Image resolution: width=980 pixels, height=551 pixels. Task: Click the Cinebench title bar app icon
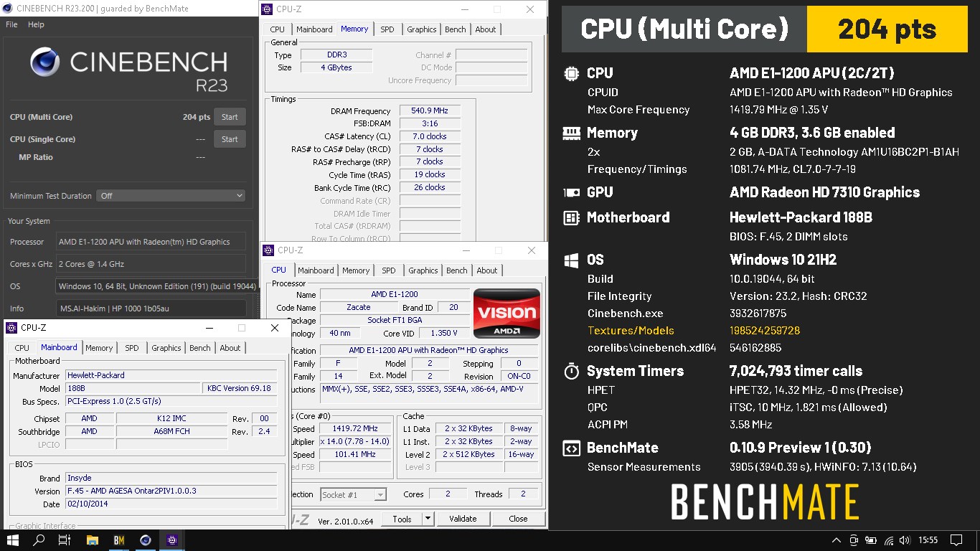coord(6,8)
